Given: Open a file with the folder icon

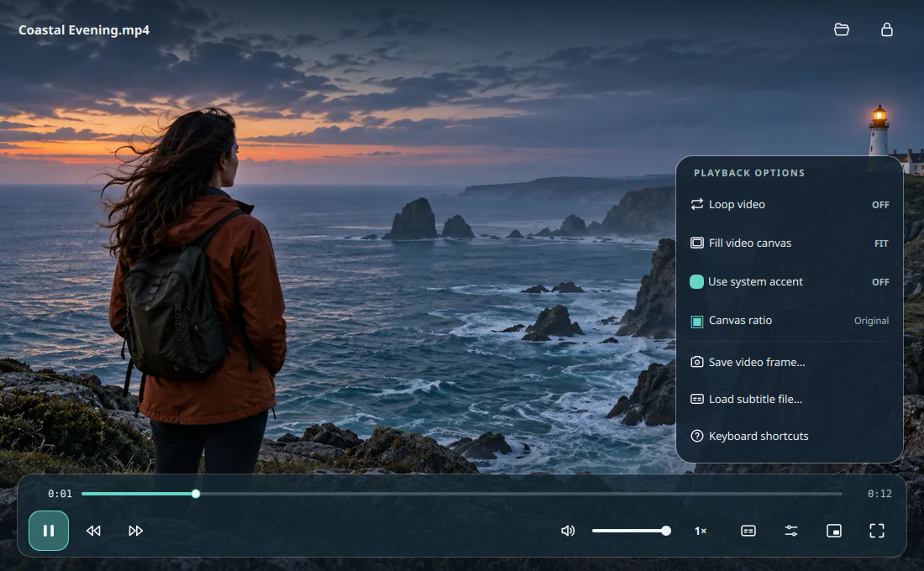Looking at the screenshot, I should 842,29.
